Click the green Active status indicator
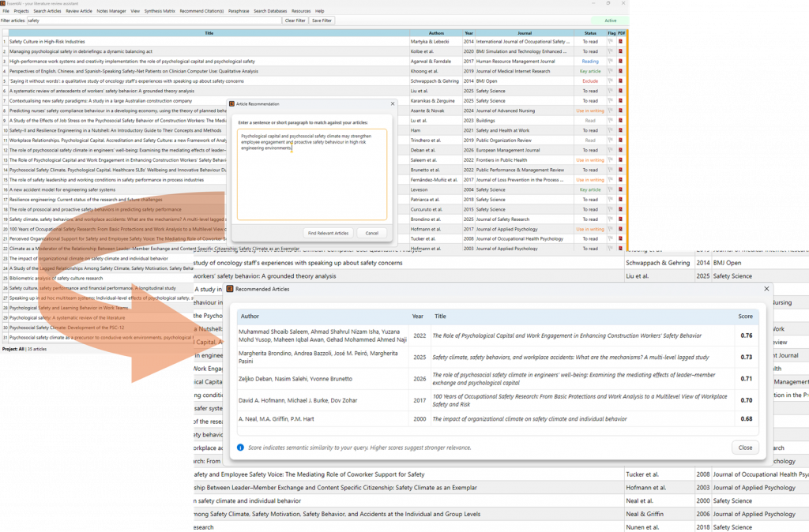The height and width of the screenshot is (532, 809). (x=611, y=21)
